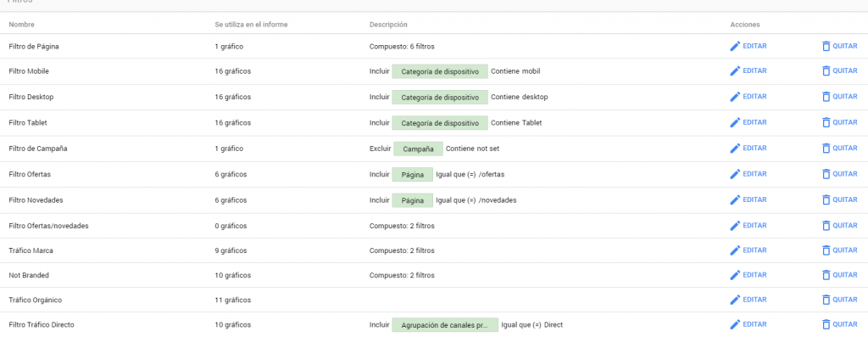Click pencil icon for Filtro de Campaña
Image resolution: width=868 pixels, height=337 pixels.
[735, 148]
